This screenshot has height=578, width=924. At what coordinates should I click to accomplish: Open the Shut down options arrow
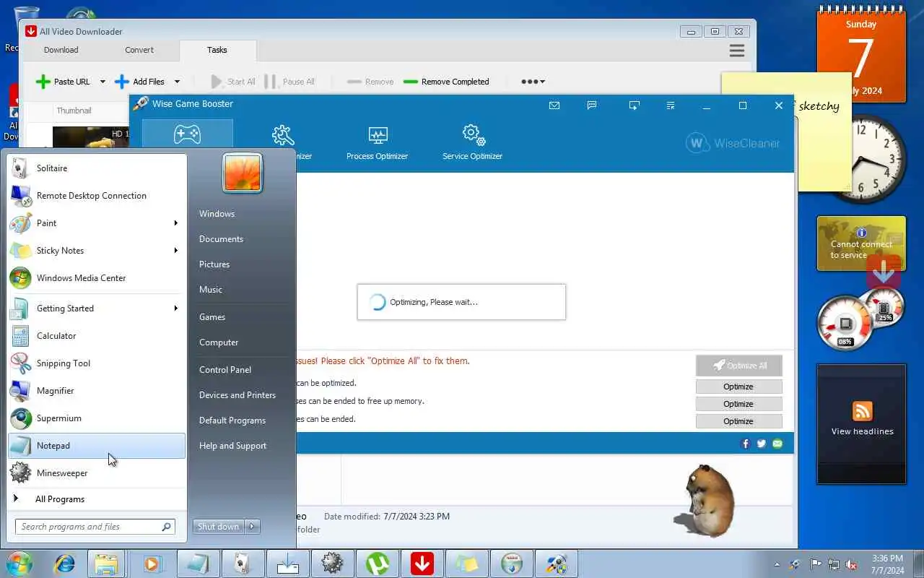[253, 527]
